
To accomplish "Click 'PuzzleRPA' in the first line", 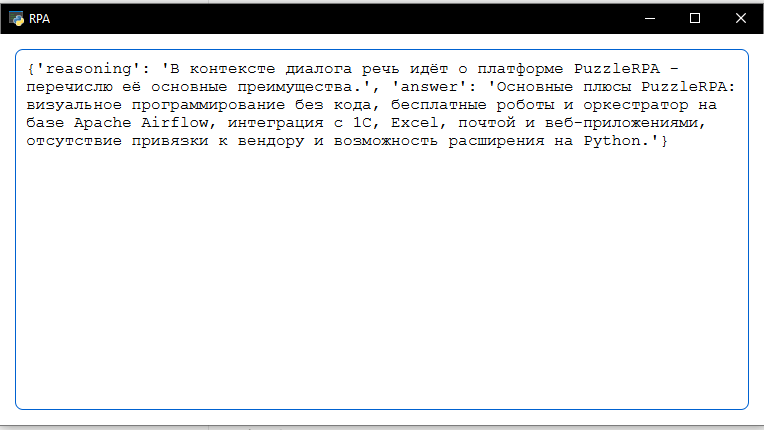I will [616, 69].
